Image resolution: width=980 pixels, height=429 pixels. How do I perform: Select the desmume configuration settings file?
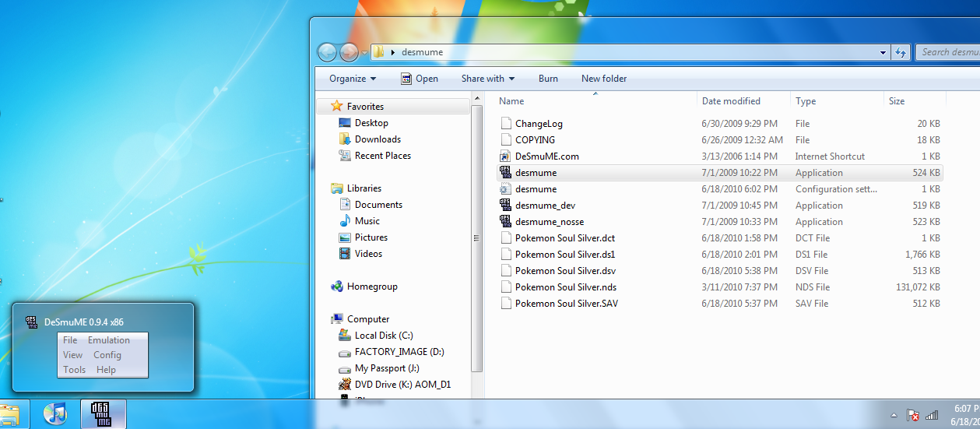536,189
